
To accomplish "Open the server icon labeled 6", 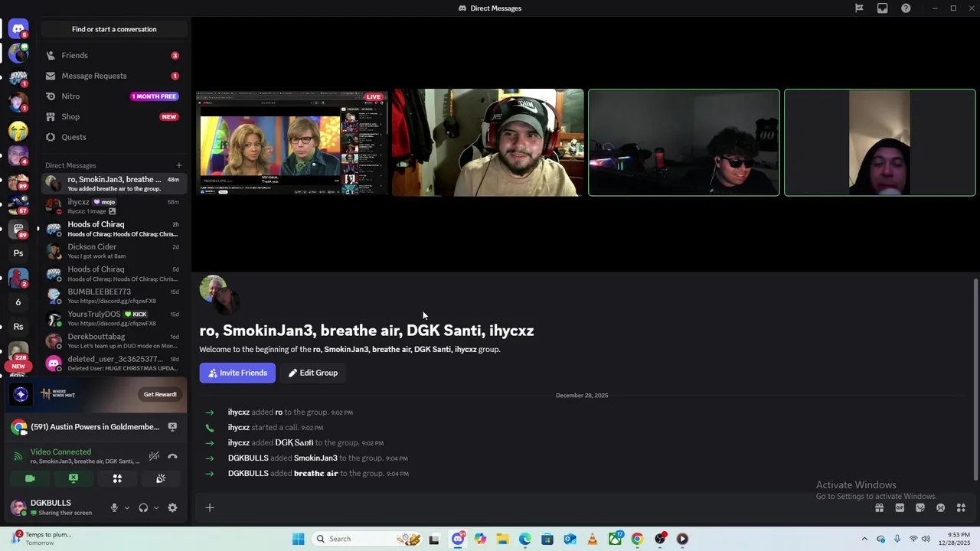I will click(18, 302).
